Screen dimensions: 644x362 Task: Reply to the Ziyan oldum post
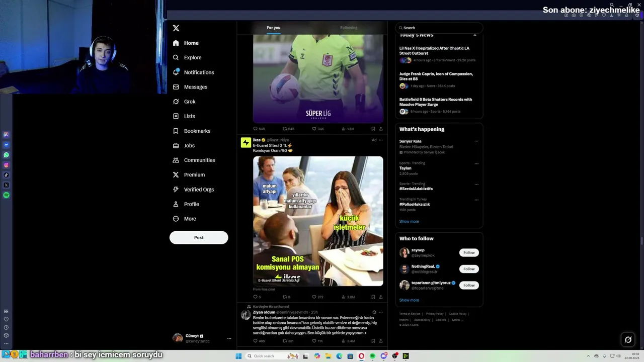[256, 341]
